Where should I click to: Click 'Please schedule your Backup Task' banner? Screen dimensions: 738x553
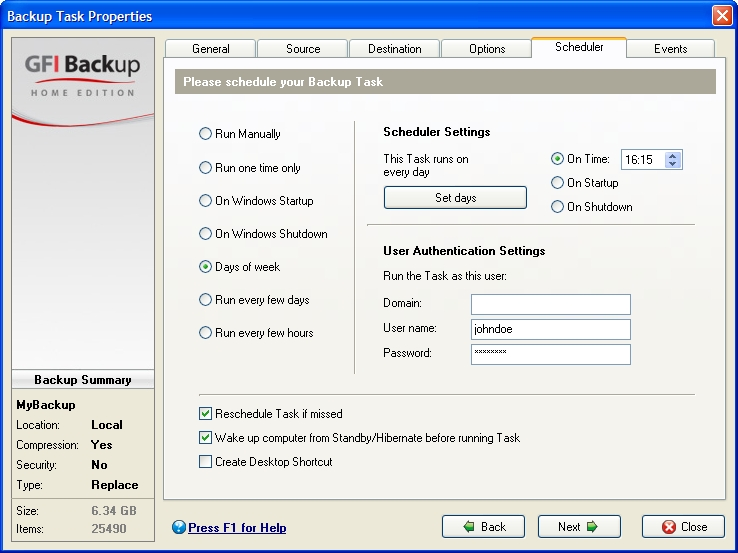coord(445,81)
